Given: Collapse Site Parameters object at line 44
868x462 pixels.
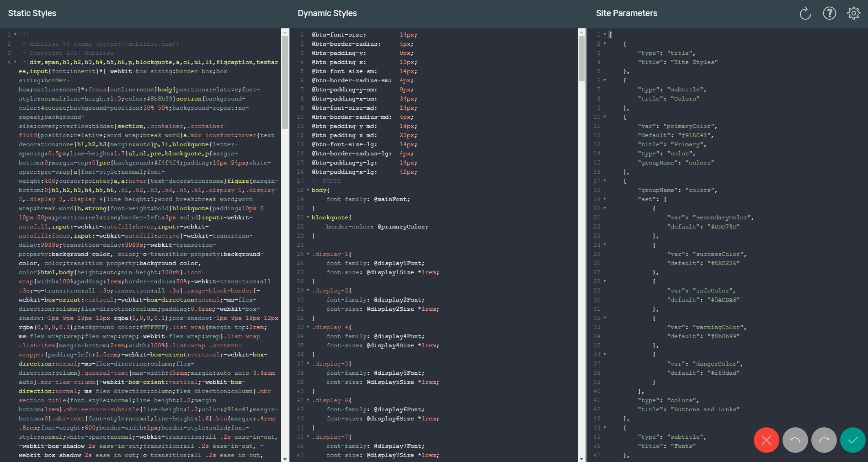Looking at the screenshot, I should click(605, 427).
